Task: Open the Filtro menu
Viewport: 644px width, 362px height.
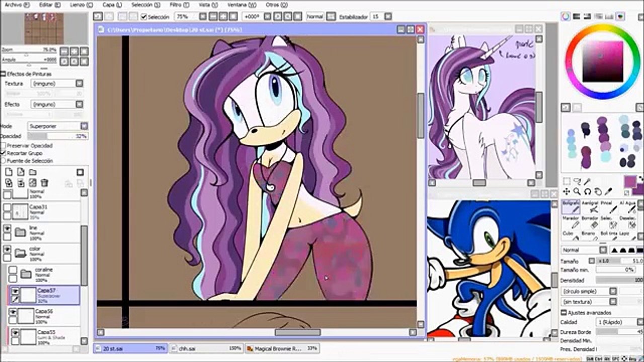Action: click(x=179, y=4)
